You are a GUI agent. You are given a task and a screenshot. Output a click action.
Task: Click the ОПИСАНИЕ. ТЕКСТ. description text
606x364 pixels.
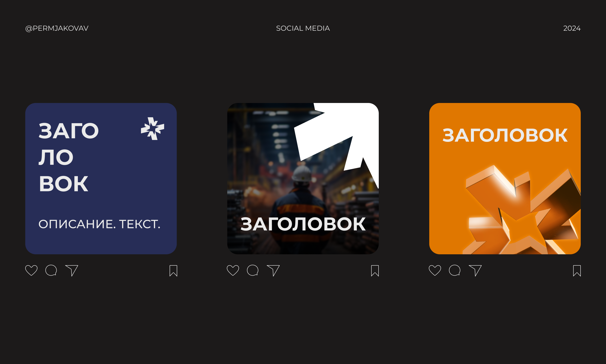[x=100, y=224]
